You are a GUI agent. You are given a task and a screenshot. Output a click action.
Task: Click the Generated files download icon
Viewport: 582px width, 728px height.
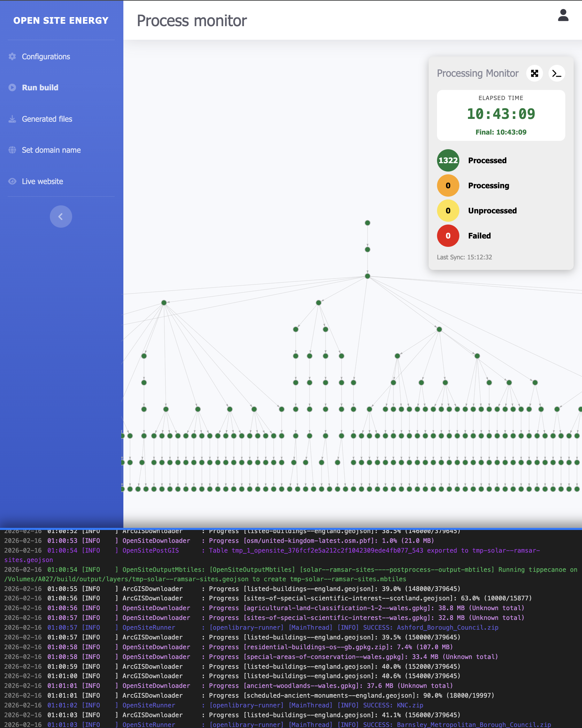(x=12, y=119)
